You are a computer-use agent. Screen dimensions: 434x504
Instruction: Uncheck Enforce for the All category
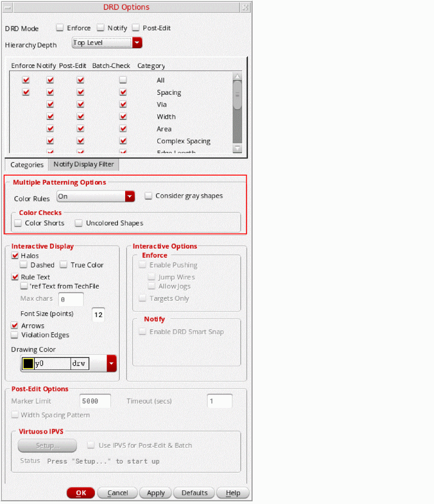tap(26, 80)
